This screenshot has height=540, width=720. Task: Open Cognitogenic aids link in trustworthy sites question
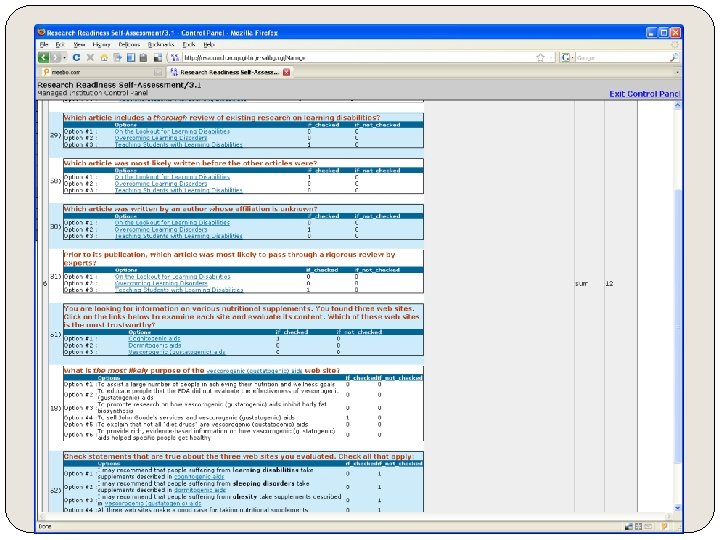pos(154,338)
